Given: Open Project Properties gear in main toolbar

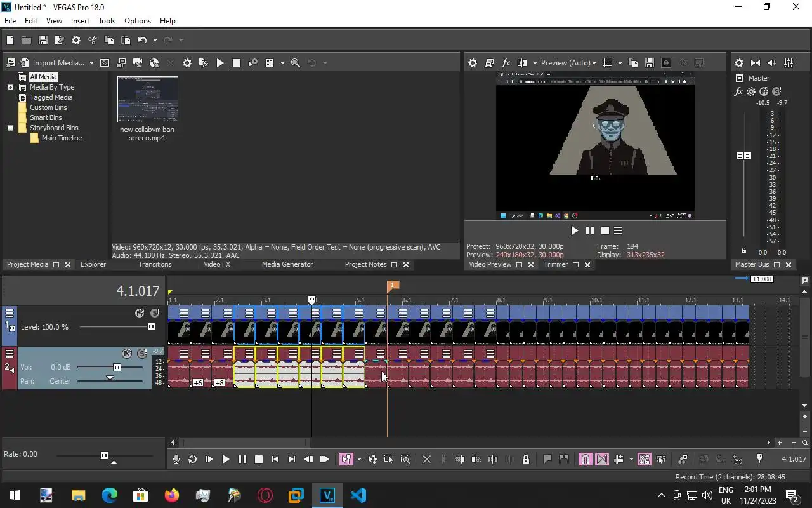Looking at the screenshot, I should pos(76,40).
